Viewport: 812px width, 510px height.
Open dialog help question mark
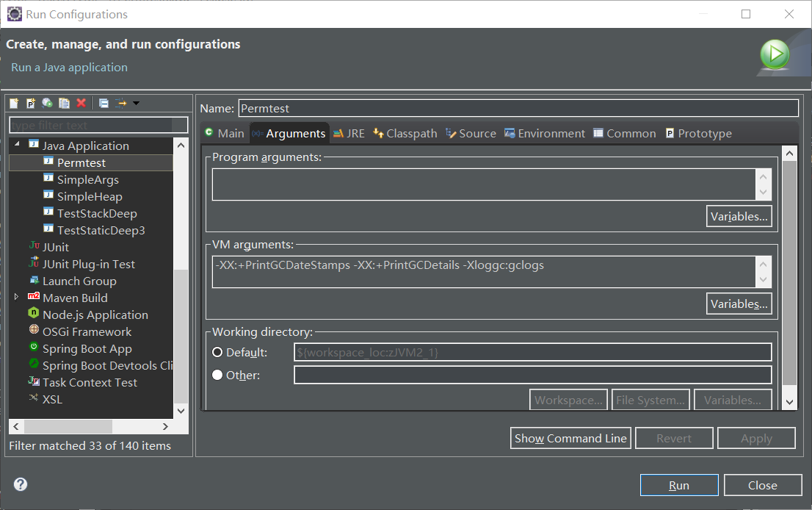click(x=21, y=484)
